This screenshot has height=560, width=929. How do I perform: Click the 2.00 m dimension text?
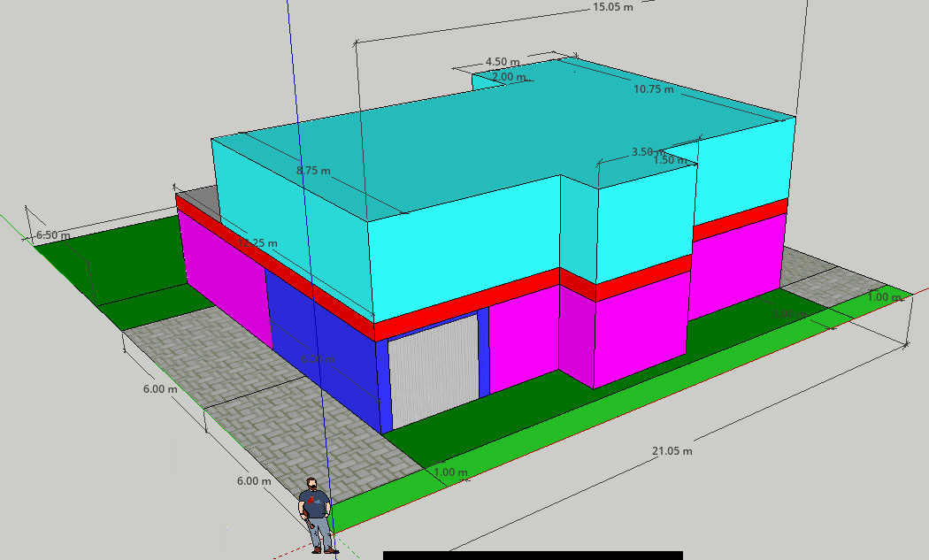tap(509, 77)
